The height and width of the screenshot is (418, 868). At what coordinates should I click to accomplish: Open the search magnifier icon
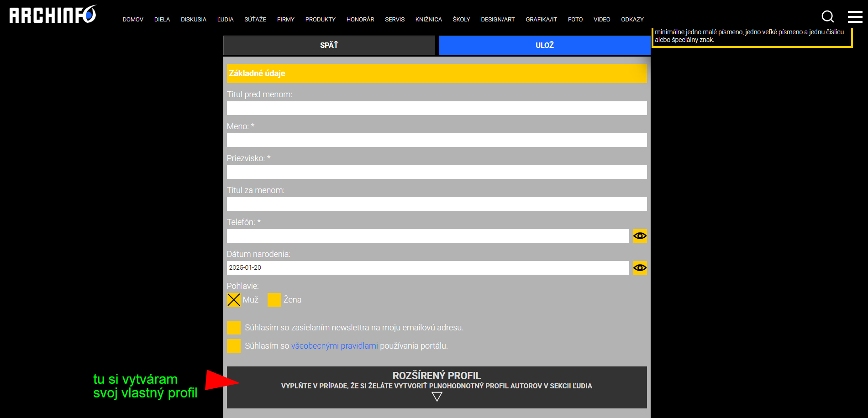tap(827, 17)
